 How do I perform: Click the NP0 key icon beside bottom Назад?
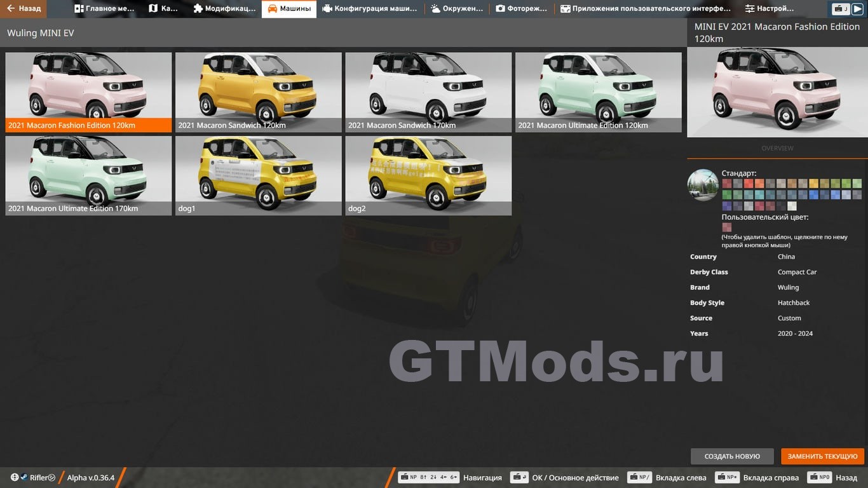click(820, 477)
